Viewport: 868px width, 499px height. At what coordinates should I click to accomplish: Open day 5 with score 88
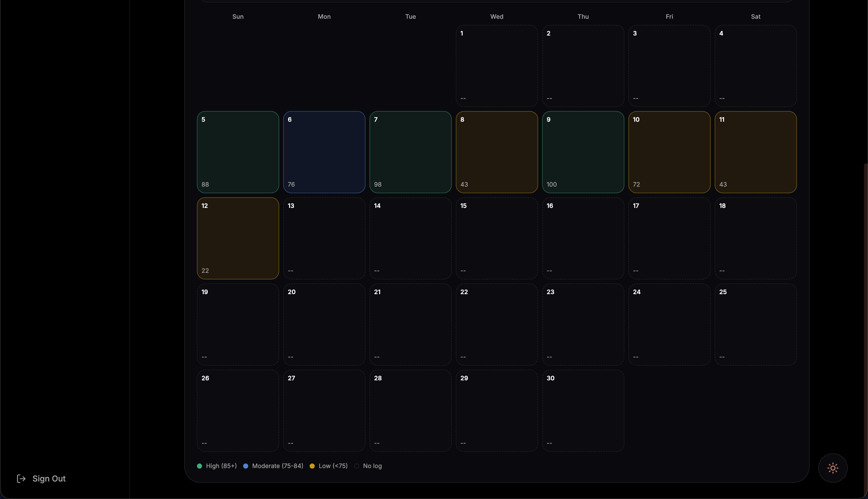pos(238,152)
